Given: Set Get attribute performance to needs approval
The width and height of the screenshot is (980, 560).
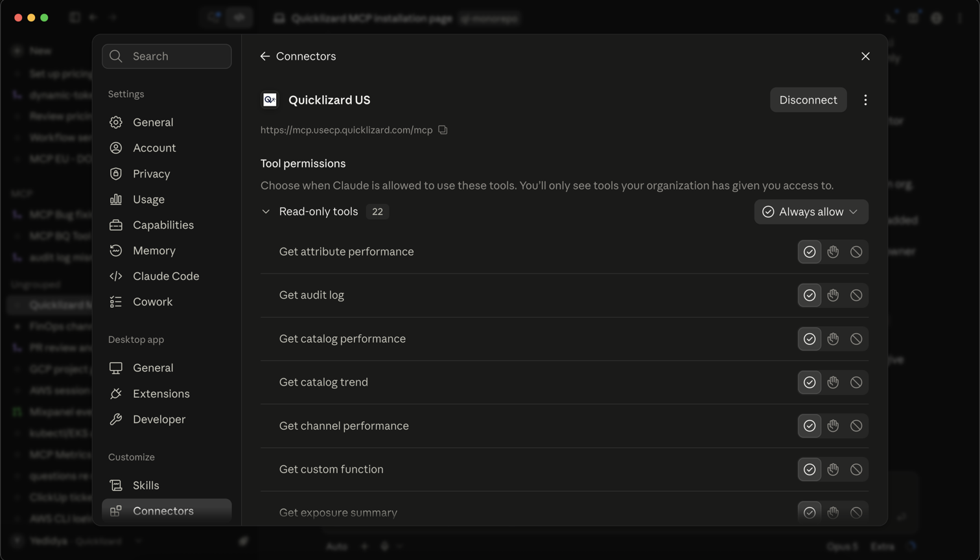Looking at the screenshot, I should [x=833, y=251].
